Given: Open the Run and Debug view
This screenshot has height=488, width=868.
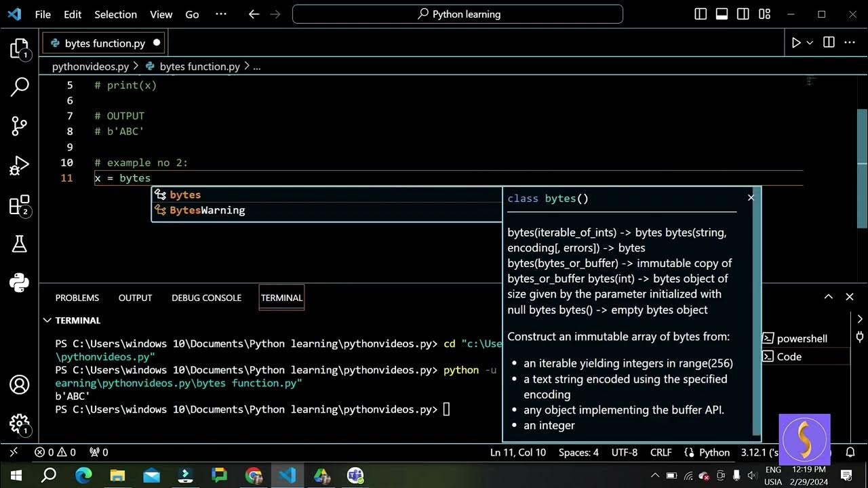Looking at the screenshot, I should point(20,165).
